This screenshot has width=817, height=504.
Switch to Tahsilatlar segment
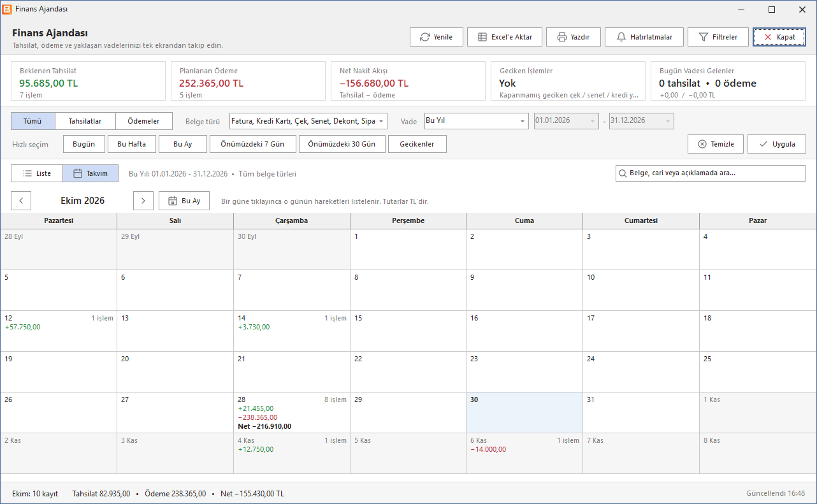pos(85,121)
